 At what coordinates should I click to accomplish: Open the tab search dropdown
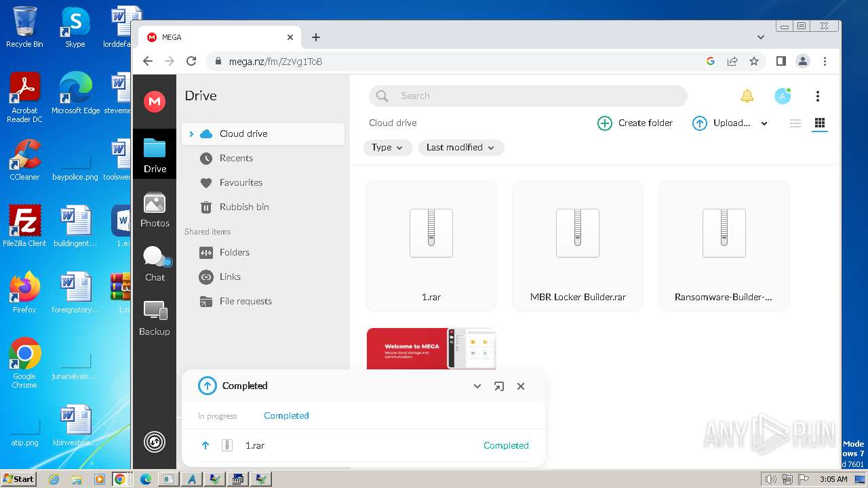(761, 37)
